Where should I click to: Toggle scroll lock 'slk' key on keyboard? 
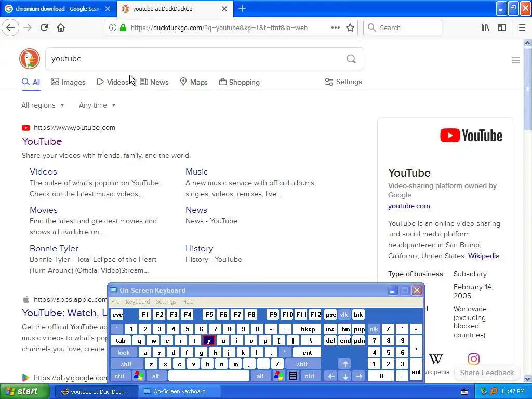click(x=344, y=314)
